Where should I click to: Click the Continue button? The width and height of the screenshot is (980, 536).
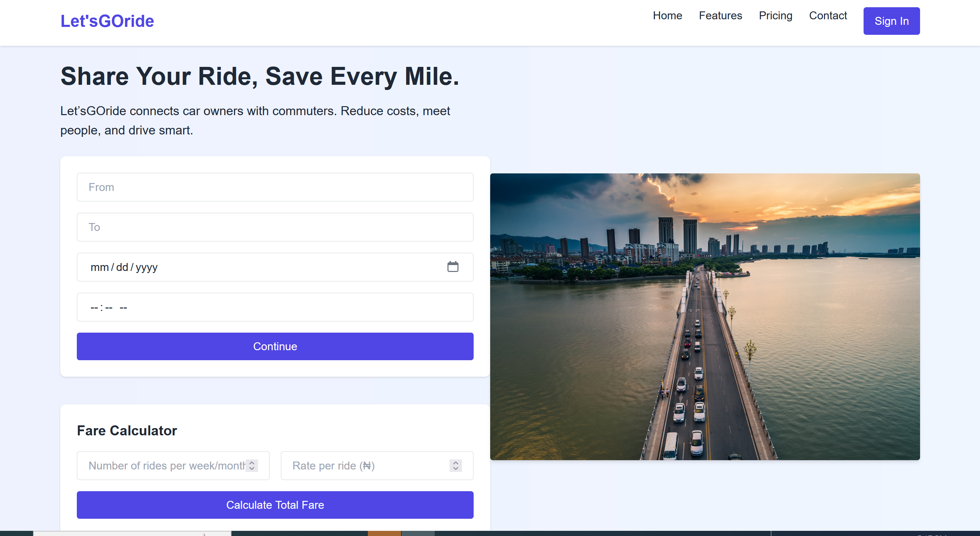point(275,346)
